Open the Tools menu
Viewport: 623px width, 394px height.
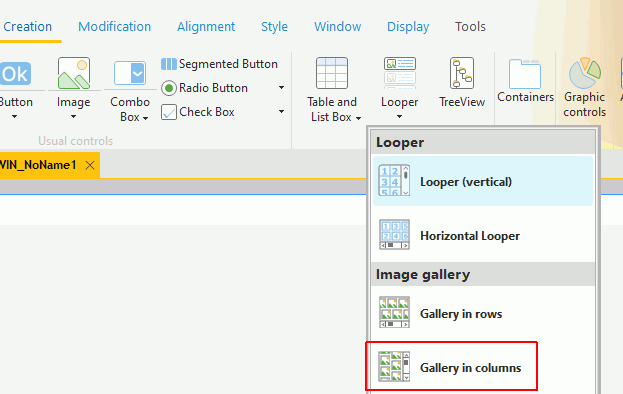pyautogui.click(x=470, y=27)
